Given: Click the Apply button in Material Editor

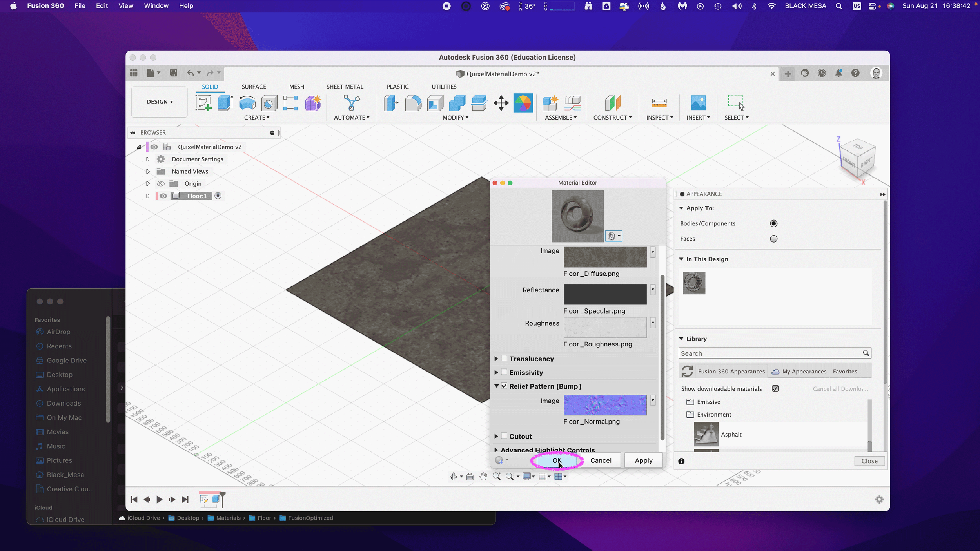Looking at the screenshot, I should point(643,460).
